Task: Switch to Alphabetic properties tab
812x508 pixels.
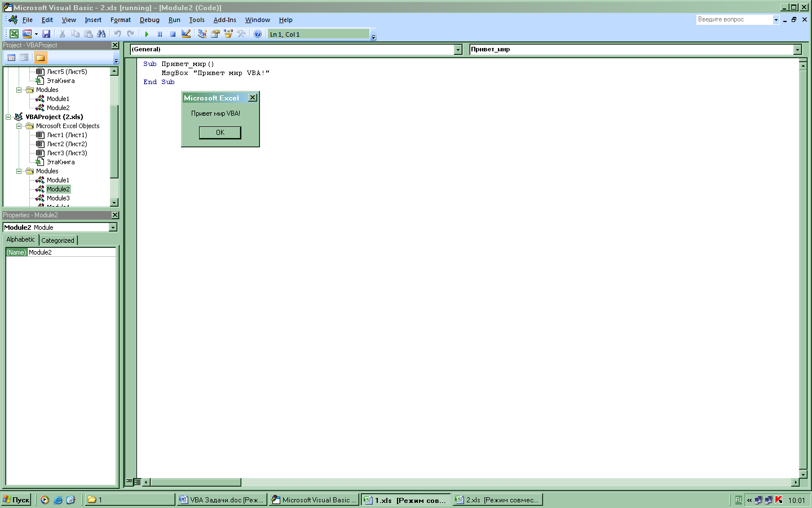Action: click(x=20, y=239)
